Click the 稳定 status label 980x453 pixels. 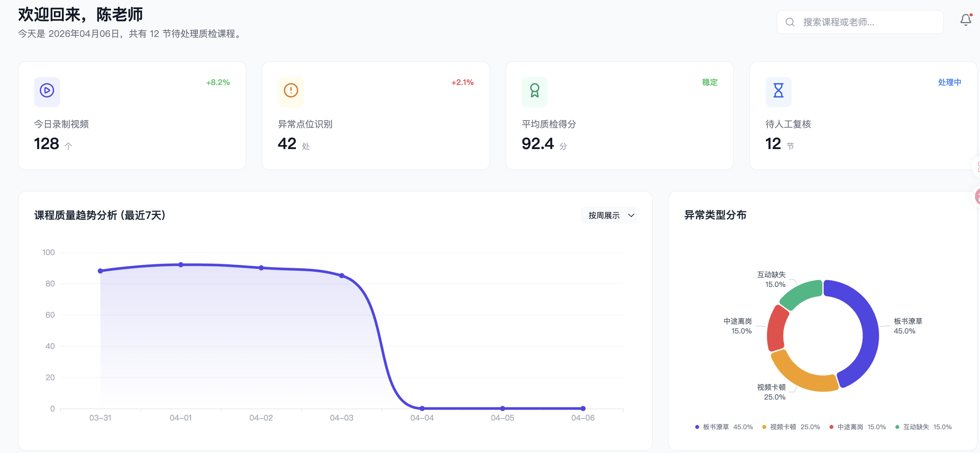709,82
